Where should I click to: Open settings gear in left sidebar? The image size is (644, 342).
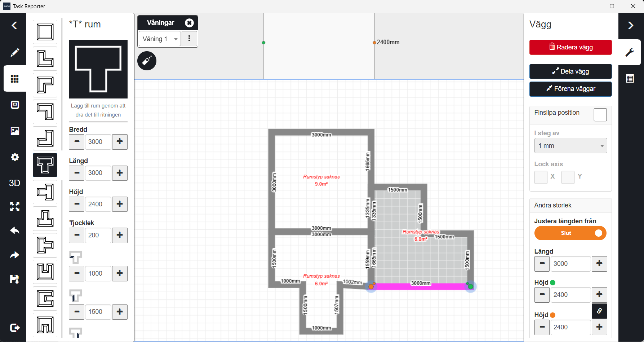tap(14, 157)
